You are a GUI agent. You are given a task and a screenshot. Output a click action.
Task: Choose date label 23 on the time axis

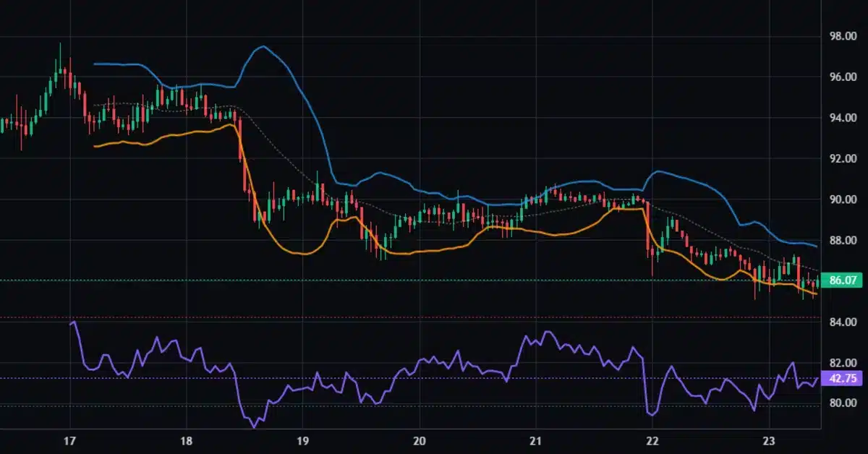point(768,441)
